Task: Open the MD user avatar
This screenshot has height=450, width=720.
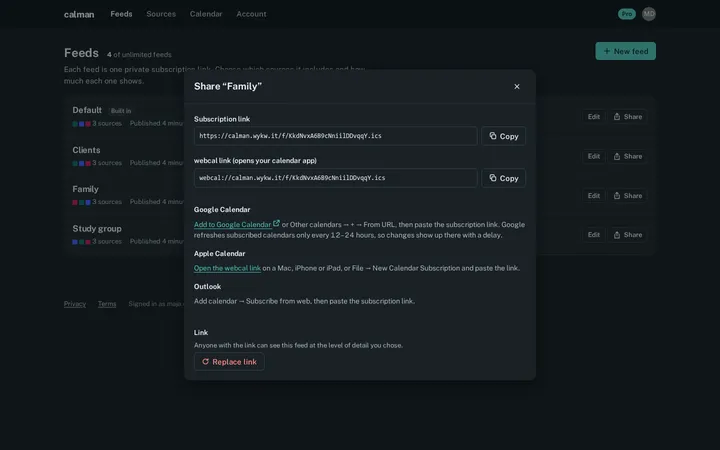Action: click(x=649, y=14)
